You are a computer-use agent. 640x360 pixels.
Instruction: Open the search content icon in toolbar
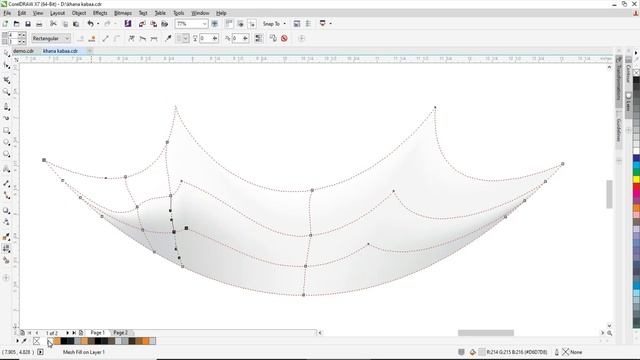[x=128, y=24]
